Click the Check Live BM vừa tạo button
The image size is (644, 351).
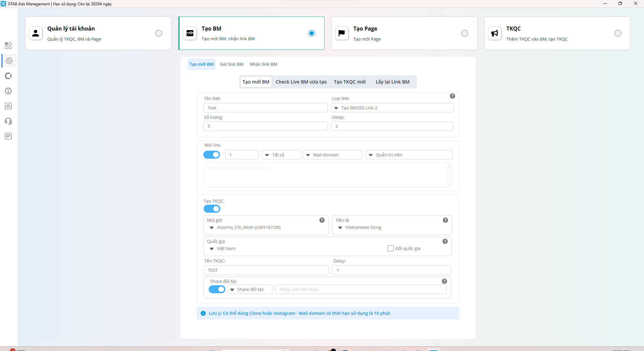[301, 82]
